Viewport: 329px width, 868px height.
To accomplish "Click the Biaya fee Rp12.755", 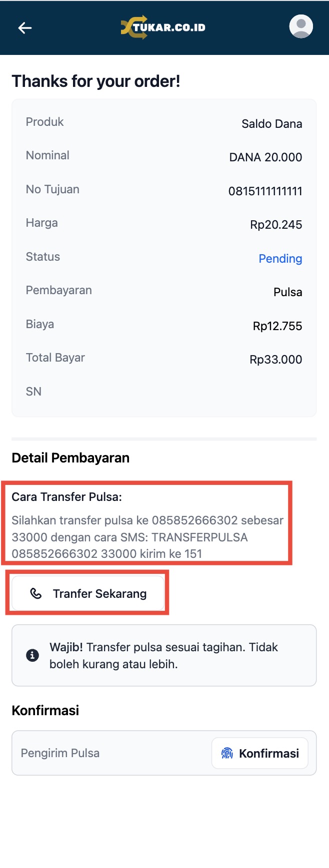I will [x=277, y=326].
